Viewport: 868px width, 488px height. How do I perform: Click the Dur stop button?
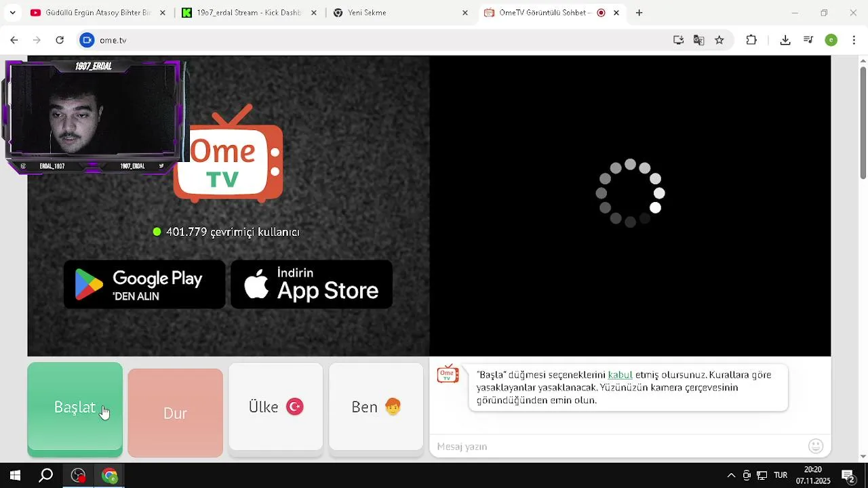(175, 413)
